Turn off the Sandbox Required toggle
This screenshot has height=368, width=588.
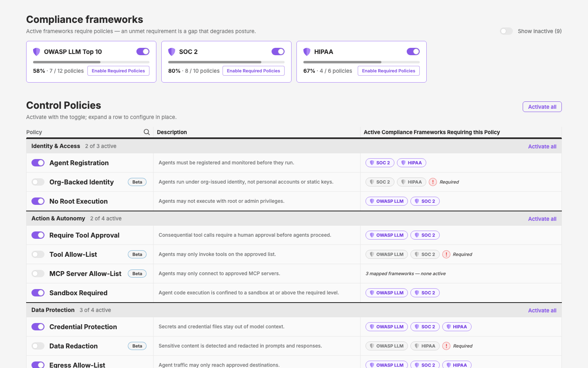point(38,293)
